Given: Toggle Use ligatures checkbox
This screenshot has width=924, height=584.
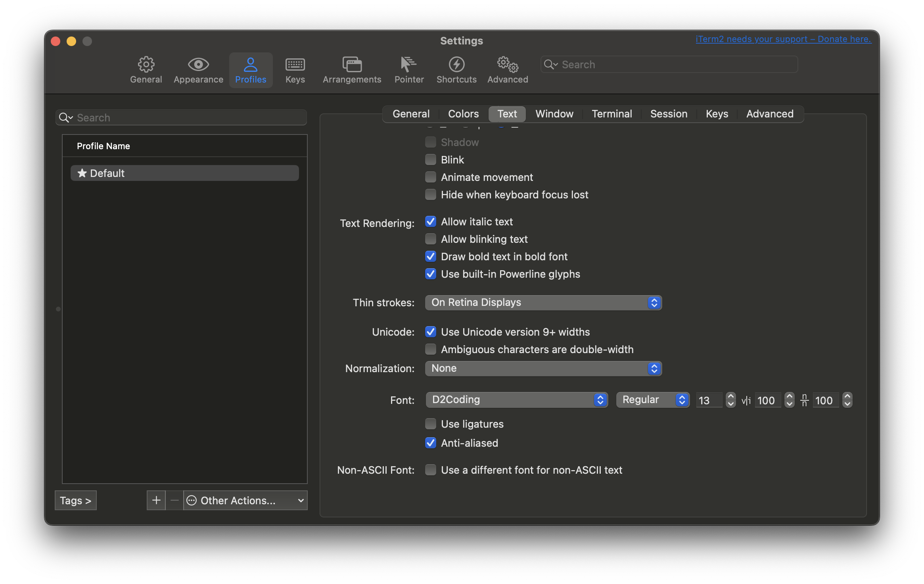Looking at the screenshot, I should pos(431,424).
